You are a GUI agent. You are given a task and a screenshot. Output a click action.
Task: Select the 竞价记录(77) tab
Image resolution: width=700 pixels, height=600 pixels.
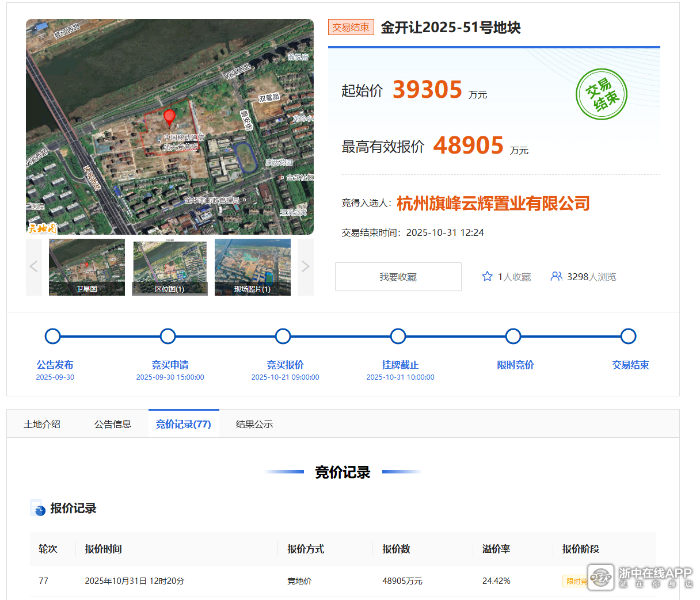pos(184,424)
